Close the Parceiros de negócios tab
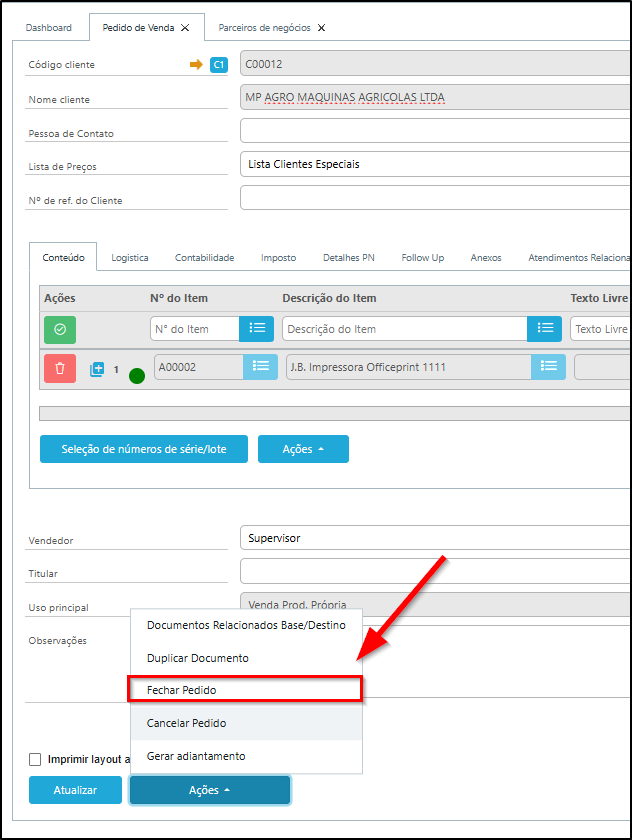The image size is (632, 840). [x=321, y=28]
